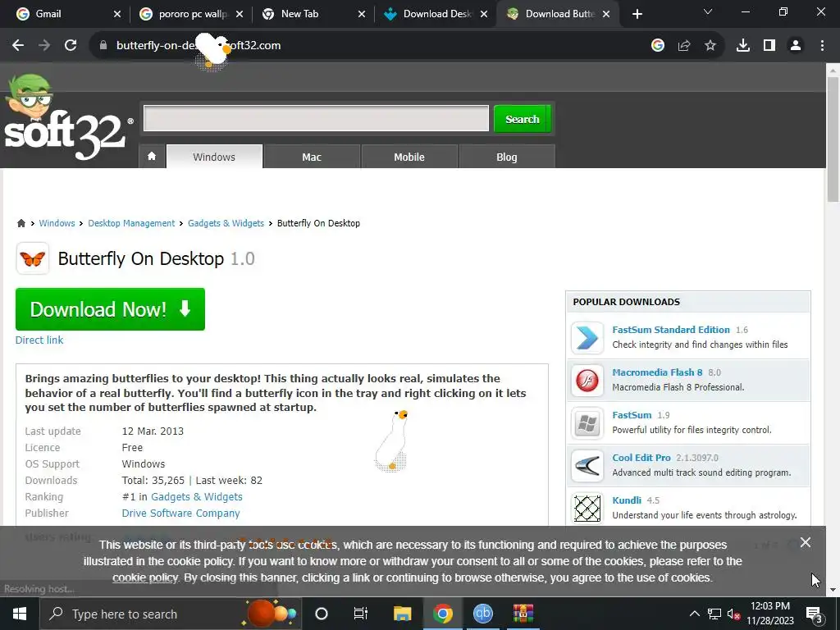This screenshot has height=630, width=840.
Task: Toggle Chrome side panel icon
Action: pyautogui.click(x=769, y=46)
